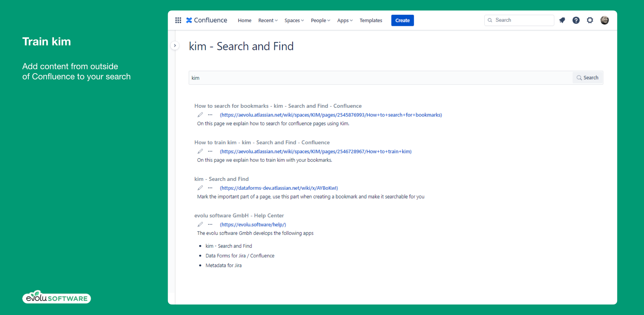Click the evolu SOFTWARE logo
The height and width of the screenshot is (315, 644).
click(57, 297)
